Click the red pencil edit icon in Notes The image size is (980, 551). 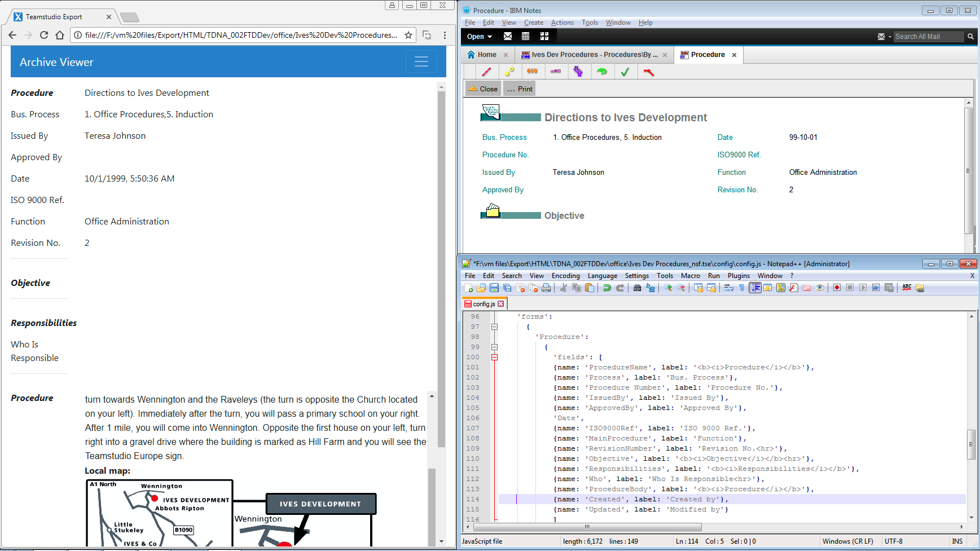point(486,72)
